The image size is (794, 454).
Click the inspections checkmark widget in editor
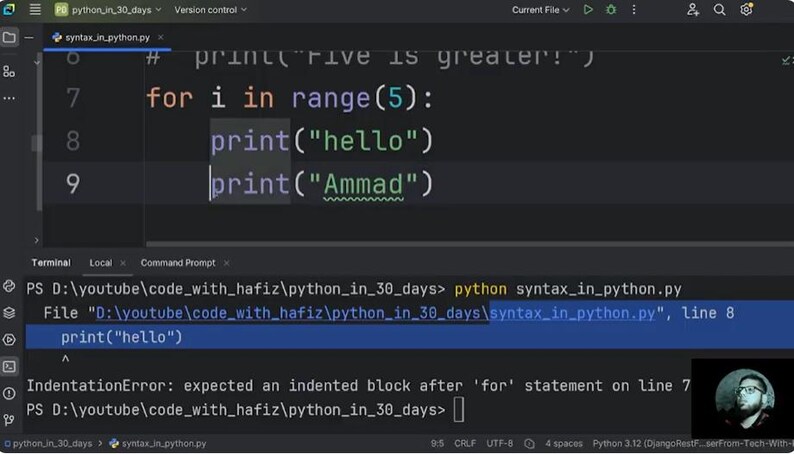click(x=787, y=61)
